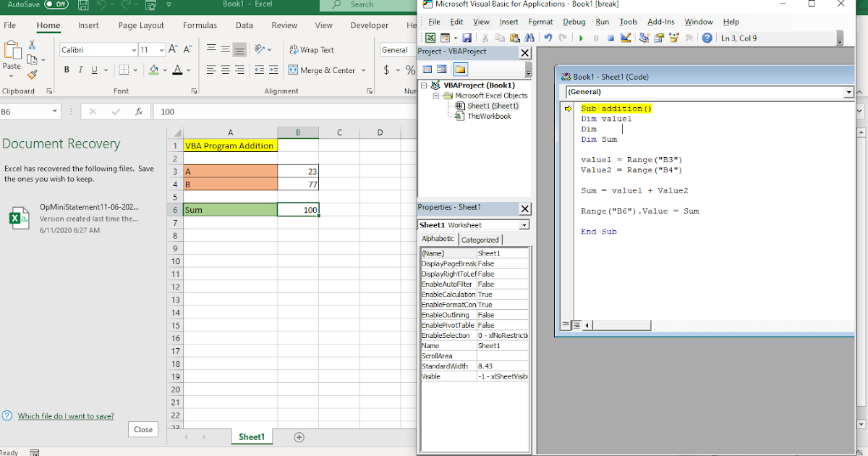Add a new sheet with plus button

[299, 437]
